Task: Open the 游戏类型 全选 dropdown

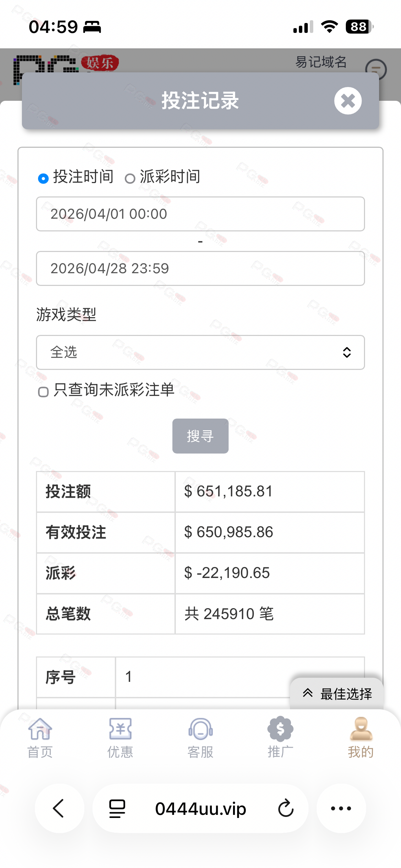Action: click(x=200, y=352)
